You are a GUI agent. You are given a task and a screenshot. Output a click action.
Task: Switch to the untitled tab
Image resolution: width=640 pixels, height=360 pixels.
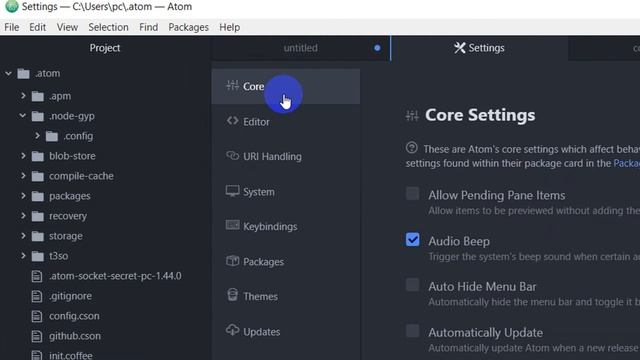pyautogui.click(x=301, y=48)
